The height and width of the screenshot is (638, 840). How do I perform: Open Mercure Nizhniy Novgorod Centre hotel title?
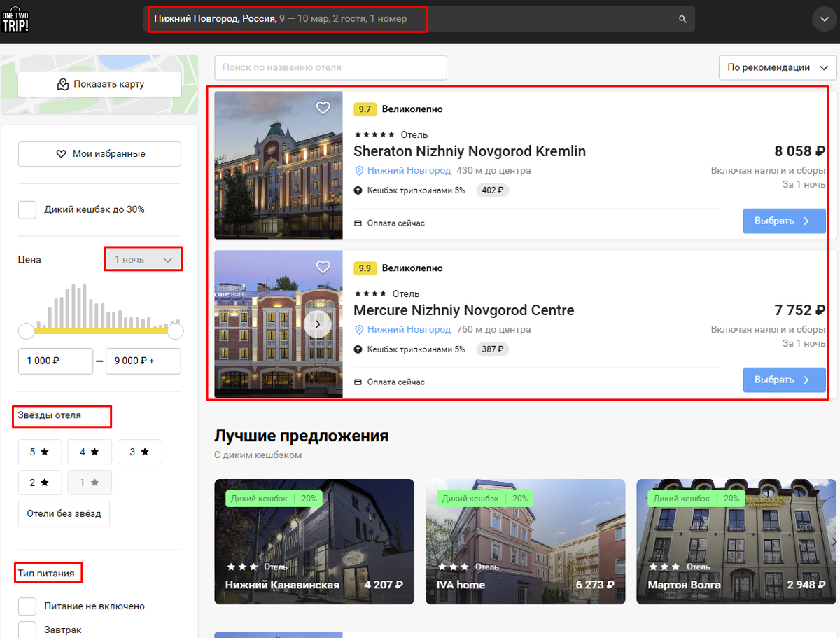[x=464, y=310]
